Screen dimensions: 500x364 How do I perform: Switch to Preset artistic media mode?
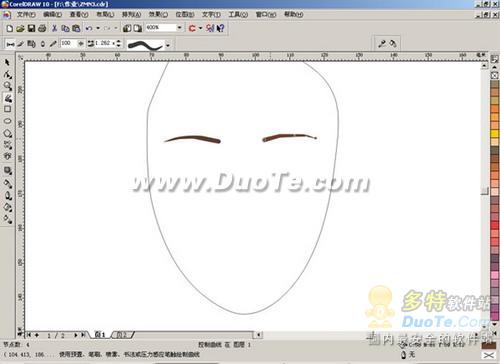[x=10, y=44]
